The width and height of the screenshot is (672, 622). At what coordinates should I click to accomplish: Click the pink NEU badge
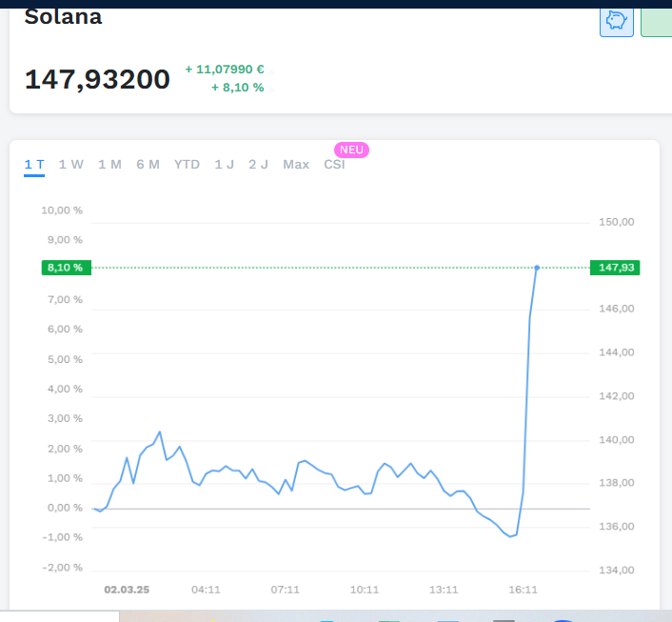[351, 150]
